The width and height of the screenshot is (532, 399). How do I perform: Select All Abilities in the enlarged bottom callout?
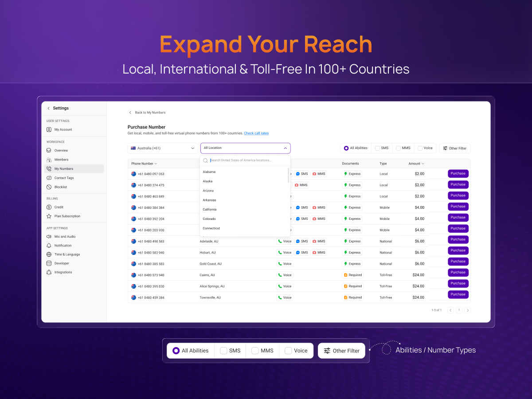pos(176,351)
